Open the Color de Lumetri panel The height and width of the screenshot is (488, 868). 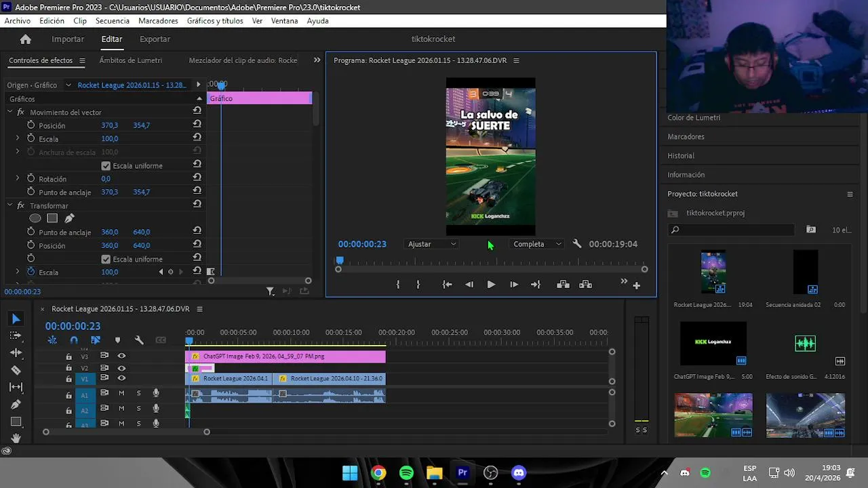[694, 117]
